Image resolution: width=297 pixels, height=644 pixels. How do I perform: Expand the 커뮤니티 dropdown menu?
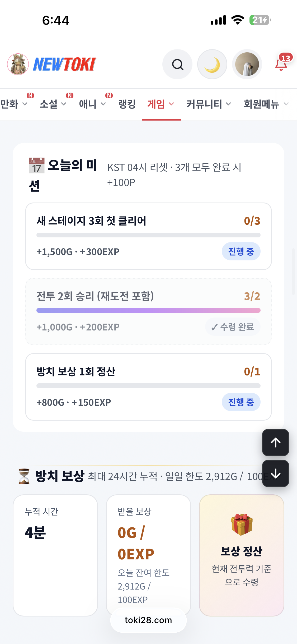click(209, 104)
